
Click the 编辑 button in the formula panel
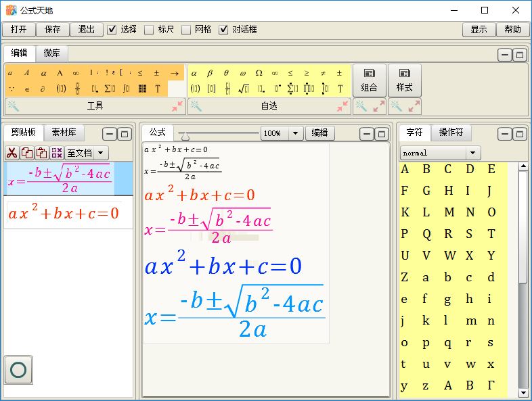click(x=319, y=133)
